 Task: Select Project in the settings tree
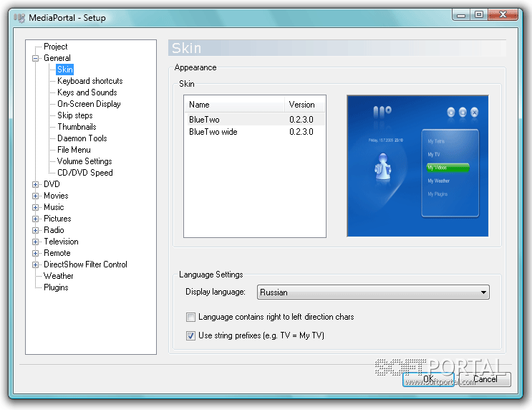pos(56,47)
